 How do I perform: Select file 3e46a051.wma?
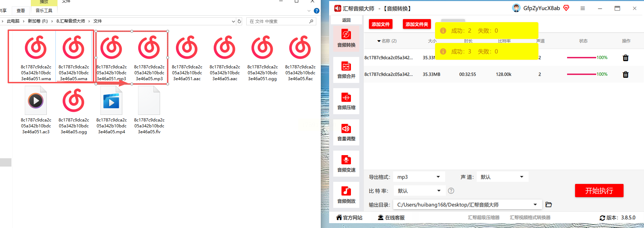tap(36, 58)
